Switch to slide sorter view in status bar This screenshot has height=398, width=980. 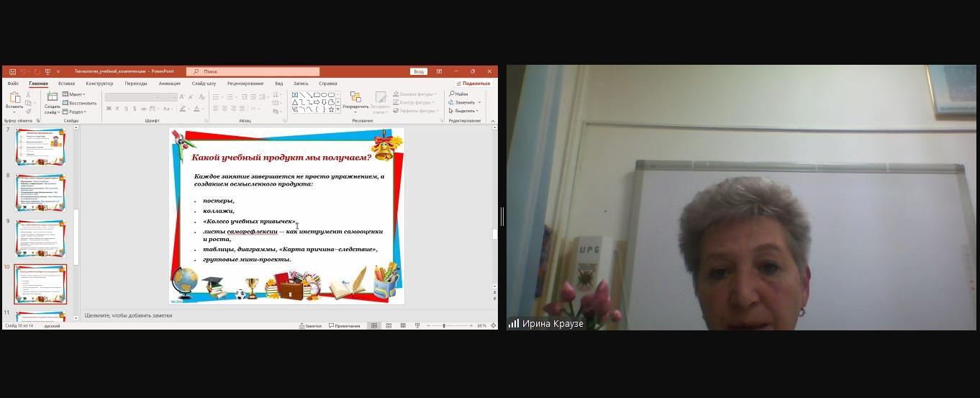pyautogui.click(x=389, y=326)
